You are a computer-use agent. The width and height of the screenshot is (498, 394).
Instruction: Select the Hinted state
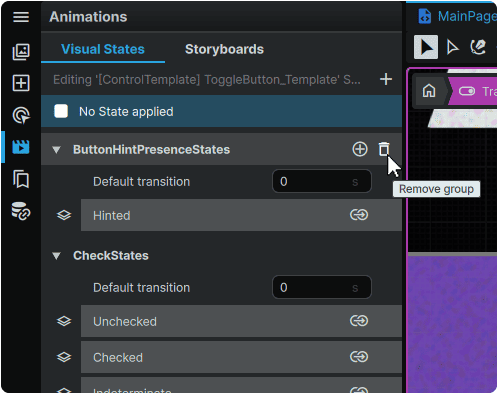coord(241,215)
